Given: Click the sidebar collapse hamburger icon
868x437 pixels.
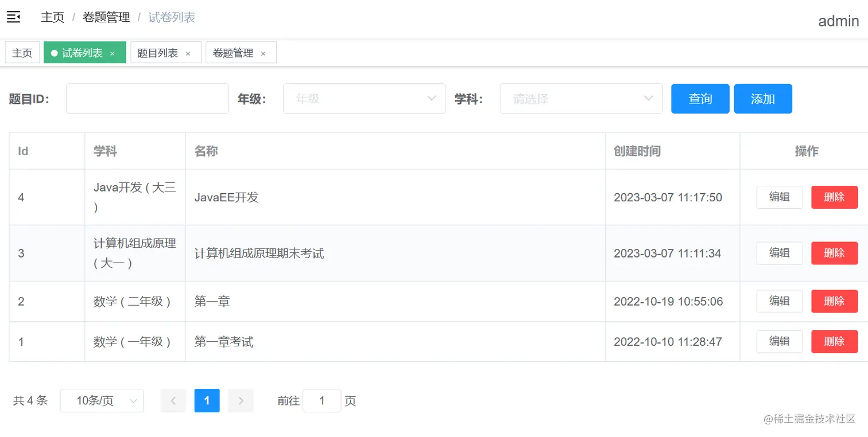Looking at the screenshot, I should [14, 17].
